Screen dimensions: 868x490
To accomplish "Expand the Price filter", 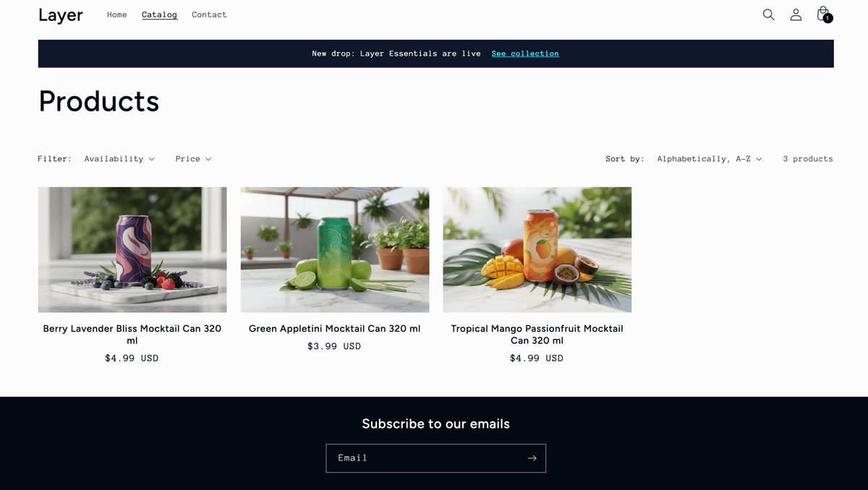I will (193, 159).
